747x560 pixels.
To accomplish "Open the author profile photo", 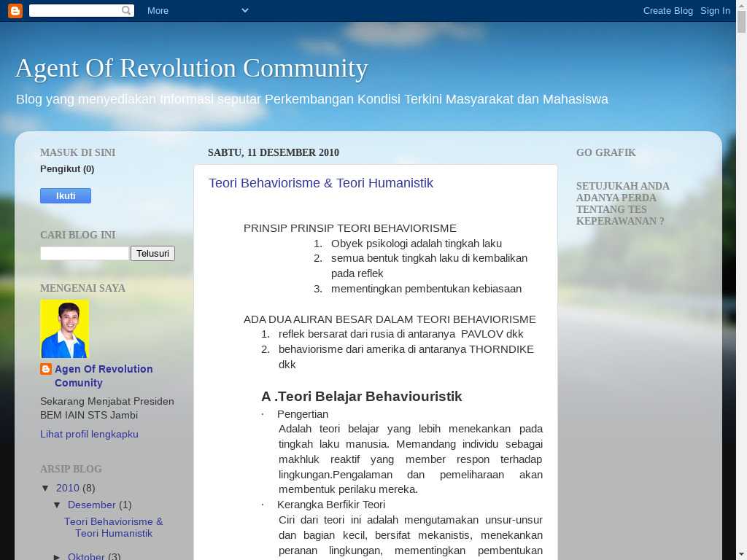I will pos(64,329).
